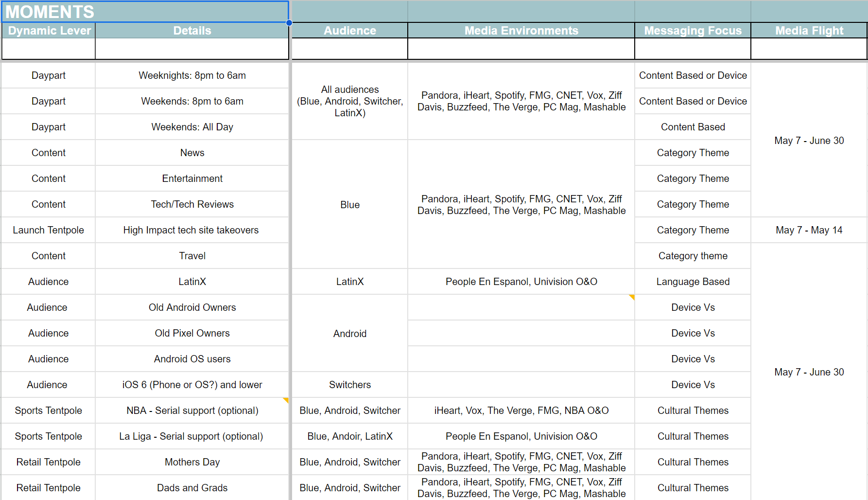Select the 'All audiences' merged audience cell
Viewport: 868px width, 500px height.
(349, 101)
